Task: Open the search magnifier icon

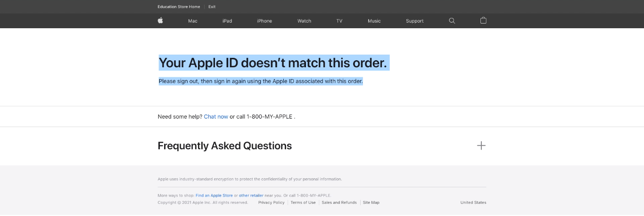Action: click(452, 21)
